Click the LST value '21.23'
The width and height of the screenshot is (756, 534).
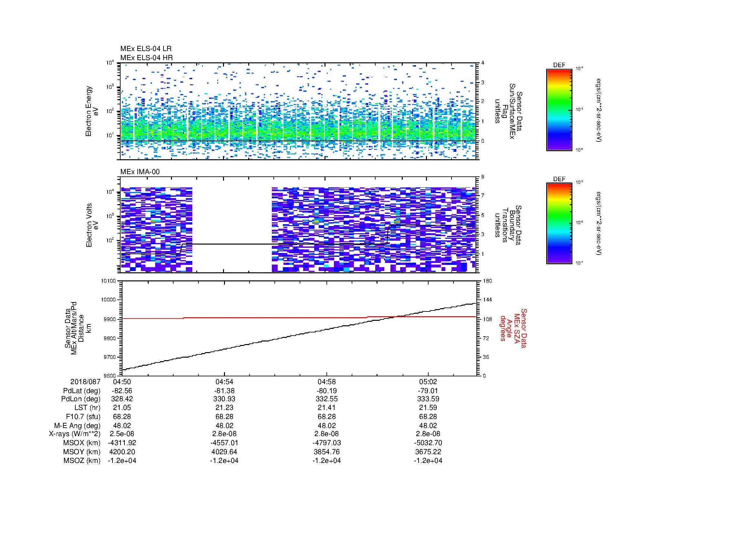coord(224,408)
